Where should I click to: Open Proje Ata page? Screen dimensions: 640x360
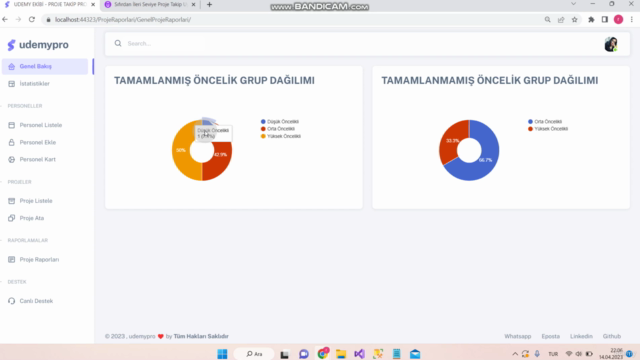point(32,218)
